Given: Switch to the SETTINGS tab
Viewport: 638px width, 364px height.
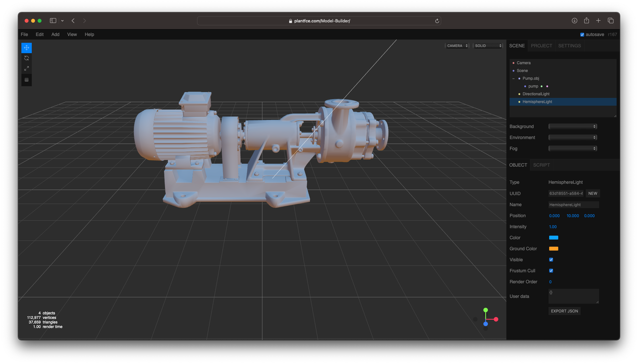Looking at the screenshot, I should (569, 46).
